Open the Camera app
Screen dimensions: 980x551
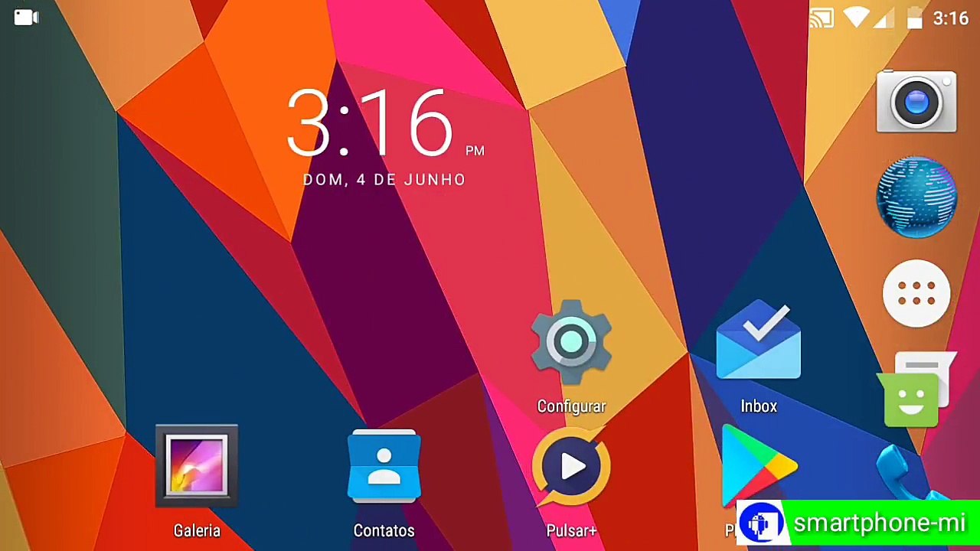[916, 101]
